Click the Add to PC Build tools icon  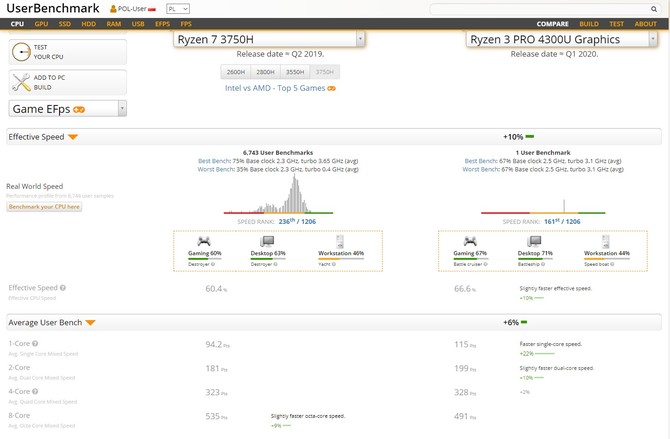tap(21, 82)
